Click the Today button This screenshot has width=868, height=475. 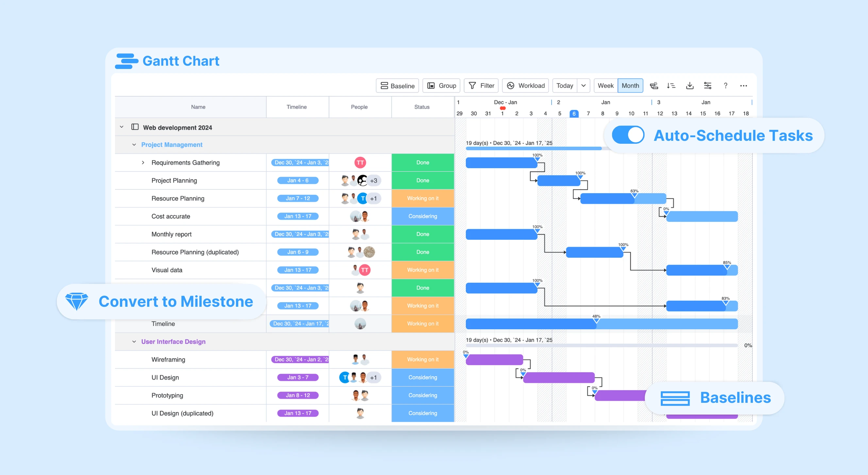point(564,85)
